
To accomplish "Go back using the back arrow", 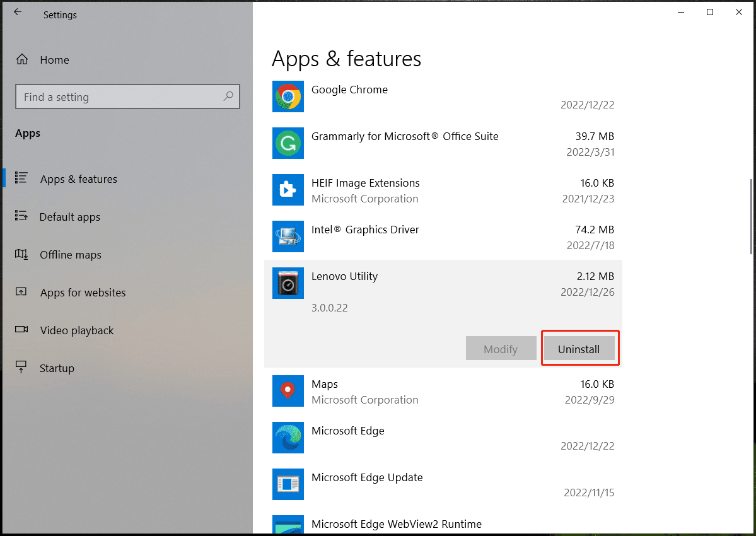I will 18,12.
